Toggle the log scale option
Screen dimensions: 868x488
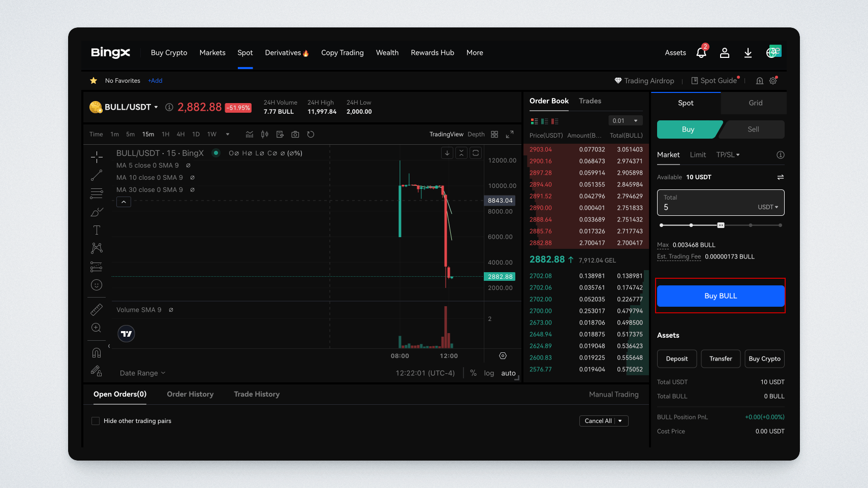[489, 373]
